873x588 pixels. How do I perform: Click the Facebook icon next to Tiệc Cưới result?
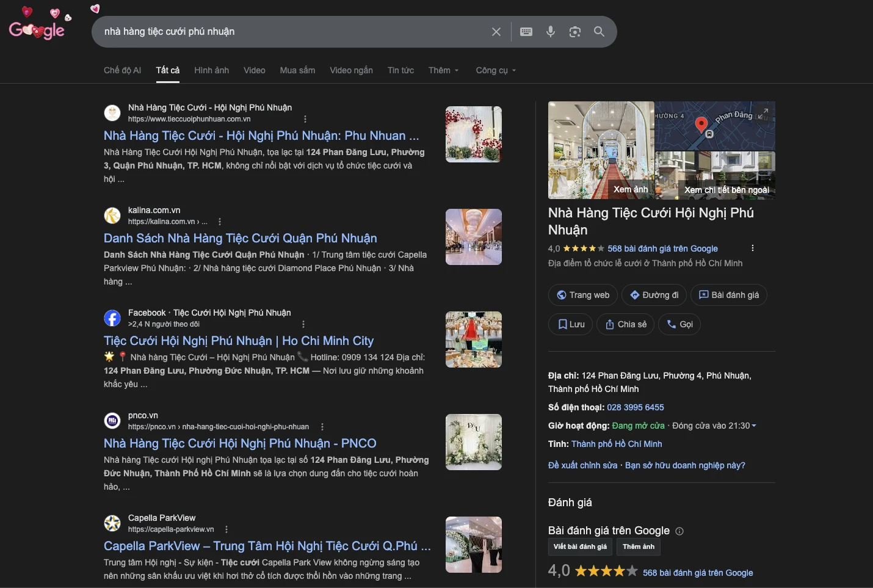(112, 318)
